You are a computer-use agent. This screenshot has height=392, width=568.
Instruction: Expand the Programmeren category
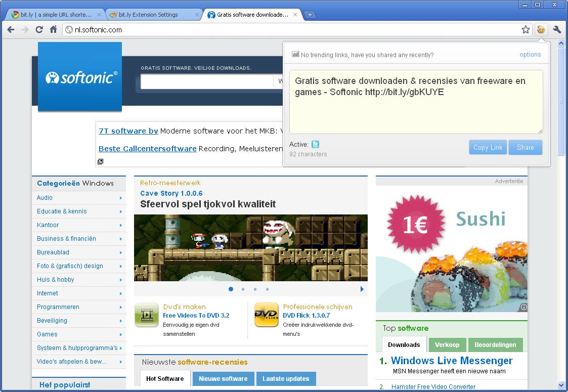pos(120,307)
